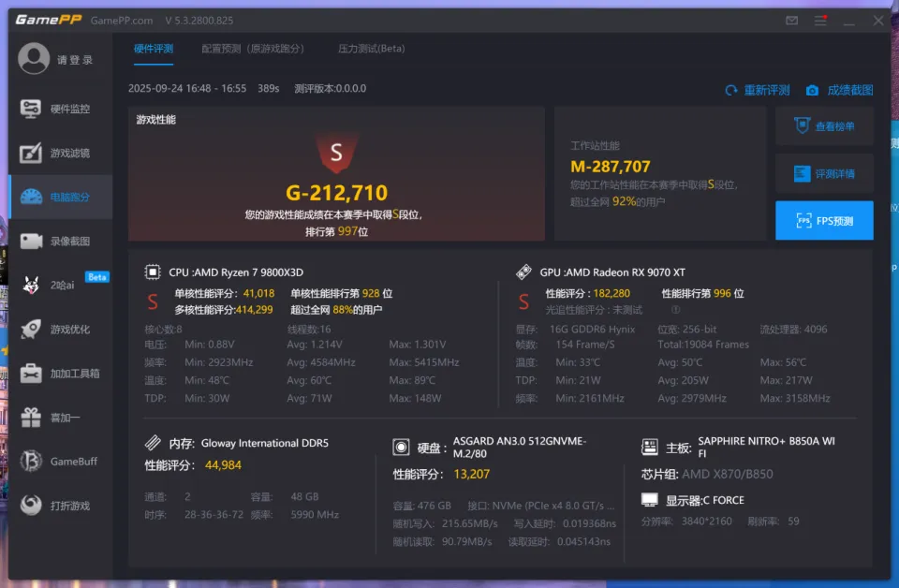Select 录像截图 recording and screenshot item

tap(60, 242)
